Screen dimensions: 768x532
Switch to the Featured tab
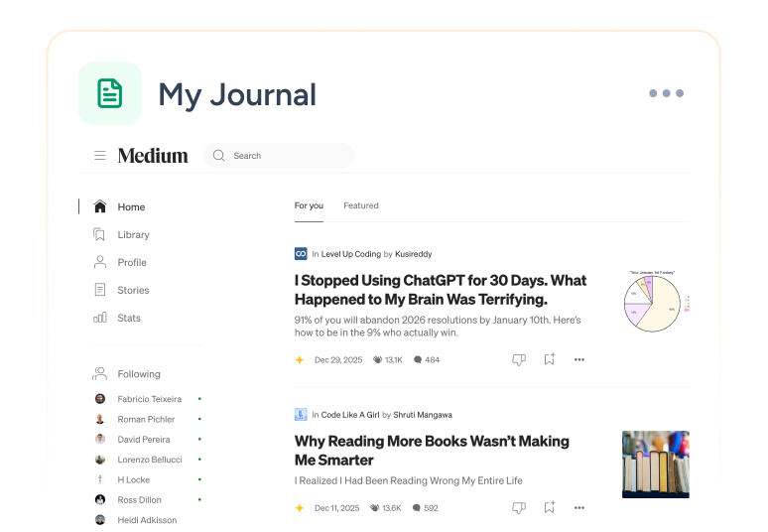click(361, 205)
